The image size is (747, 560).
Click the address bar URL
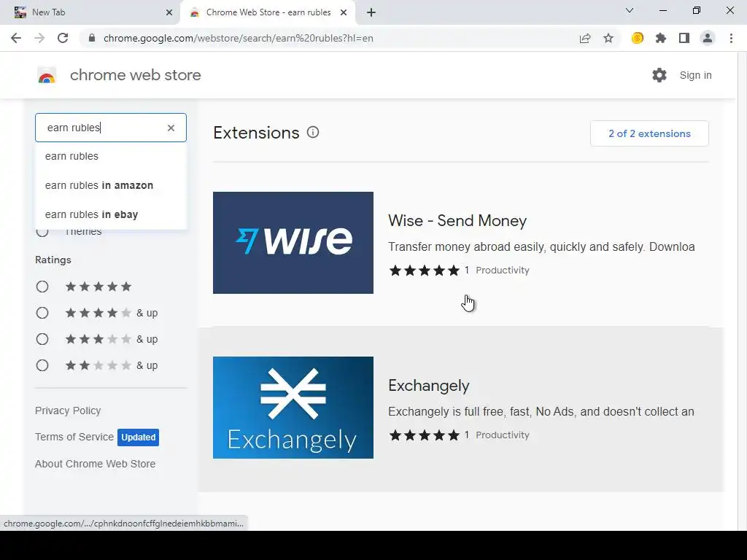tap(239, 38)
